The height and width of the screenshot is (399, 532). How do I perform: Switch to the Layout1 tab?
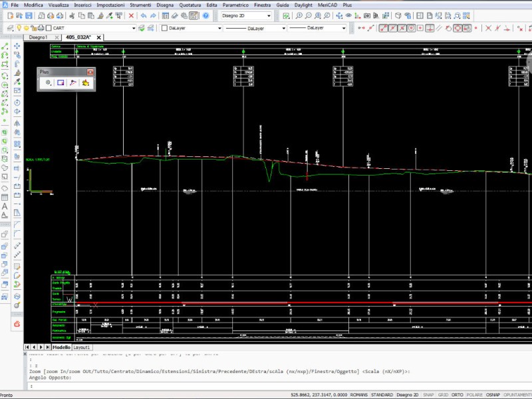pos(82,347)
